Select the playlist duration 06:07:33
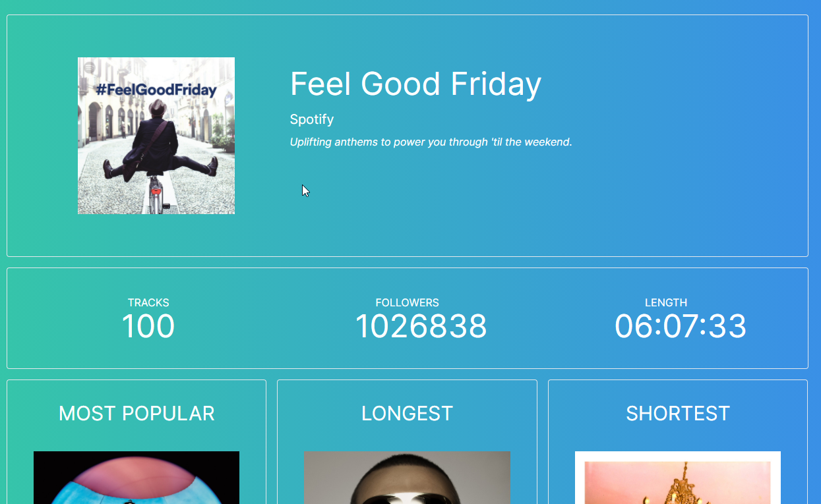Image resolution: width=821 pixels, height=504 pixels. tap(681, 327)
